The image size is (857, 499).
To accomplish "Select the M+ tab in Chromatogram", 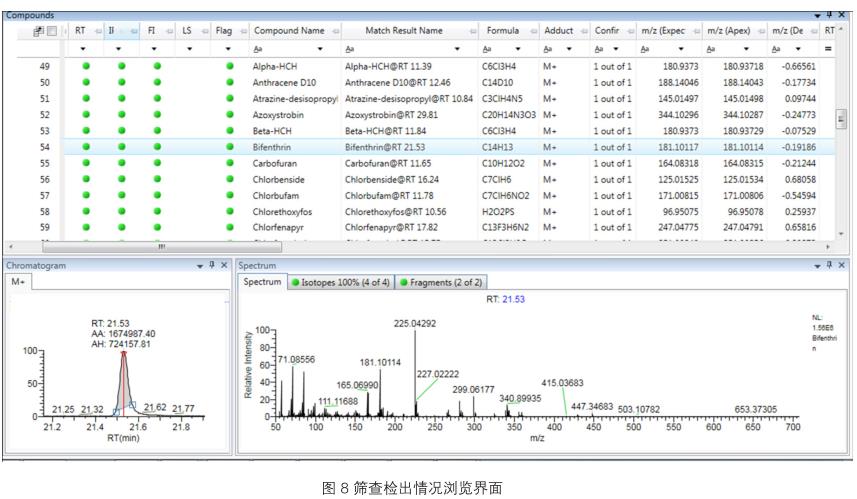I will click(x=19, y=283).
